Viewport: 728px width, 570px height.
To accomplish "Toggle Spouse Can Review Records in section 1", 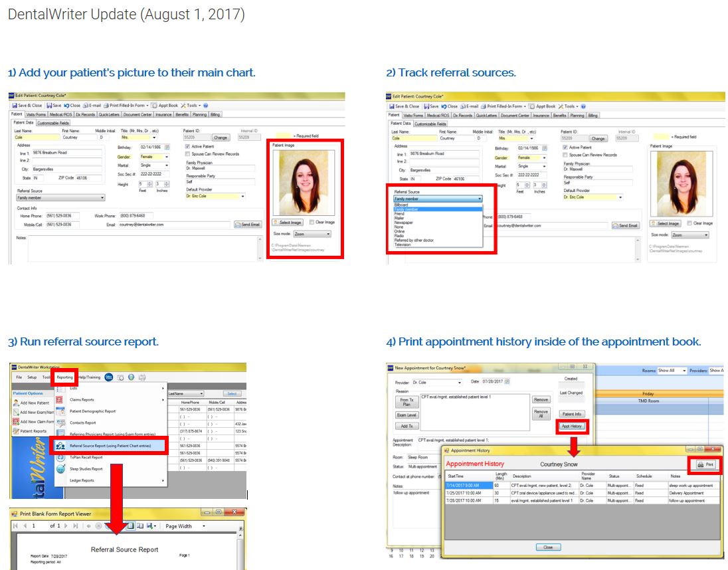I will point(187,153).
